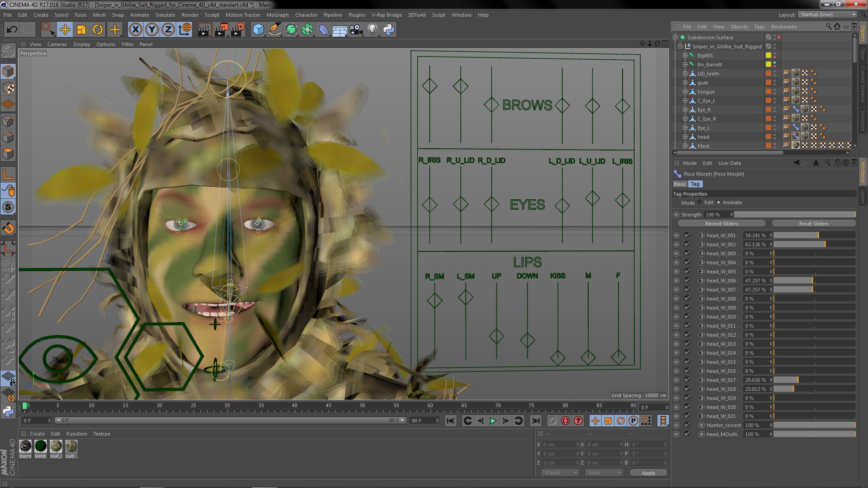Select the Live Selection tool
This screenshot has height=488, width=868.
tap(47, 30)
